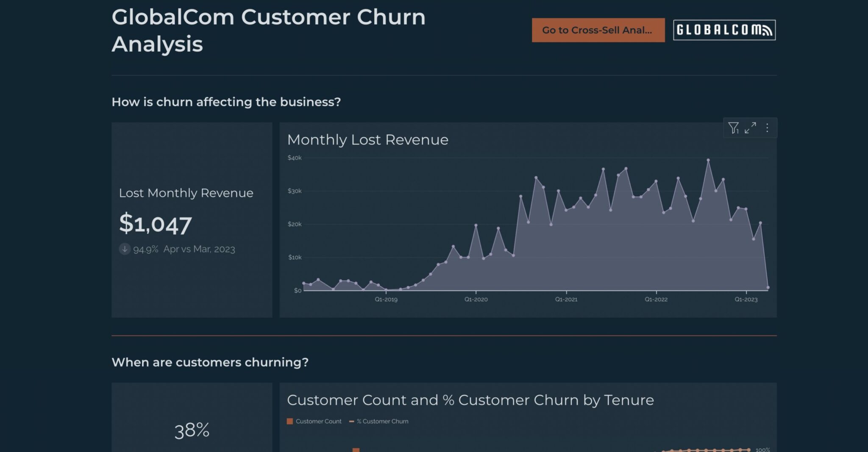Screen dimensions: 868x452
Task: Click the Q1-2019 axis label
Action: [386, 299]
